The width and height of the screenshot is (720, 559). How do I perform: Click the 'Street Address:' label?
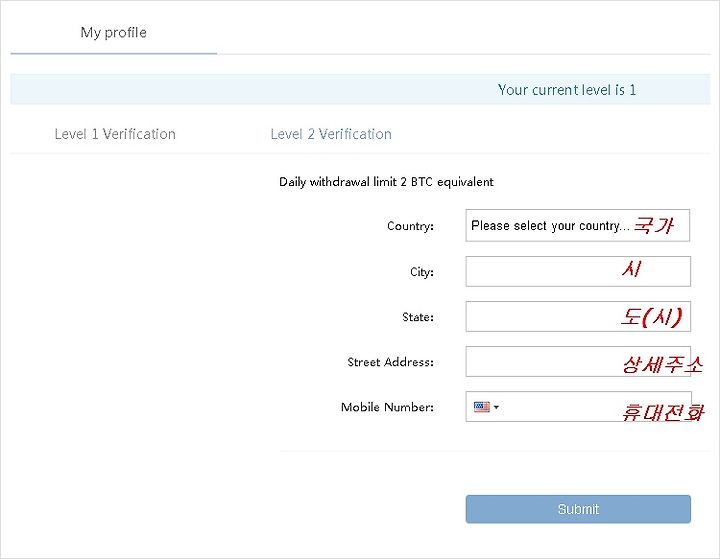pos(390,362)
